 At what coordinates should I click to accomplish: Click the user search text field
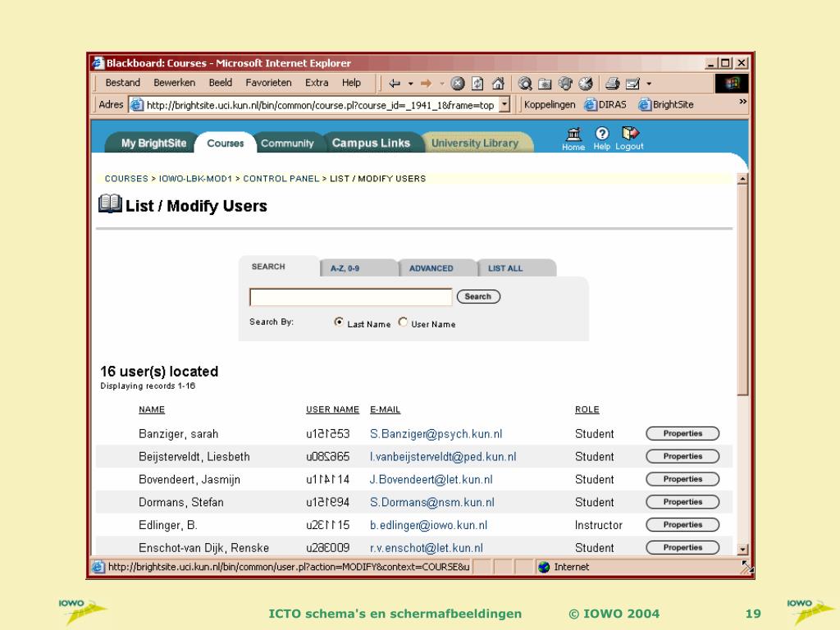(x=351, y=297)
